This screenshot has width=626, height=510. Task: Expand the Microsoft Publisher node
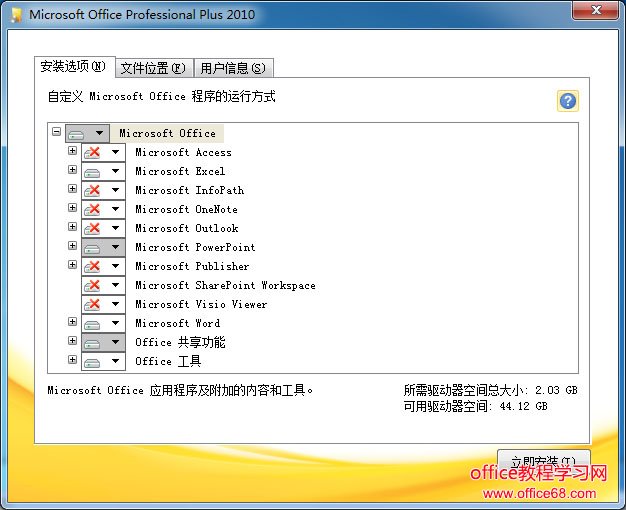click(72, 264)
